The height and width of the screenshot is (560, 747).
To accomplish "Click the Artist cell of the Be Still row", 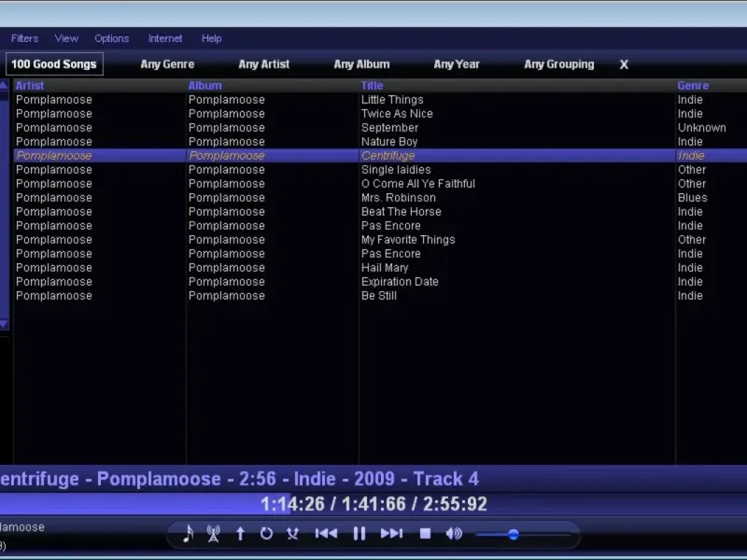I will click(x=54, y=296).
